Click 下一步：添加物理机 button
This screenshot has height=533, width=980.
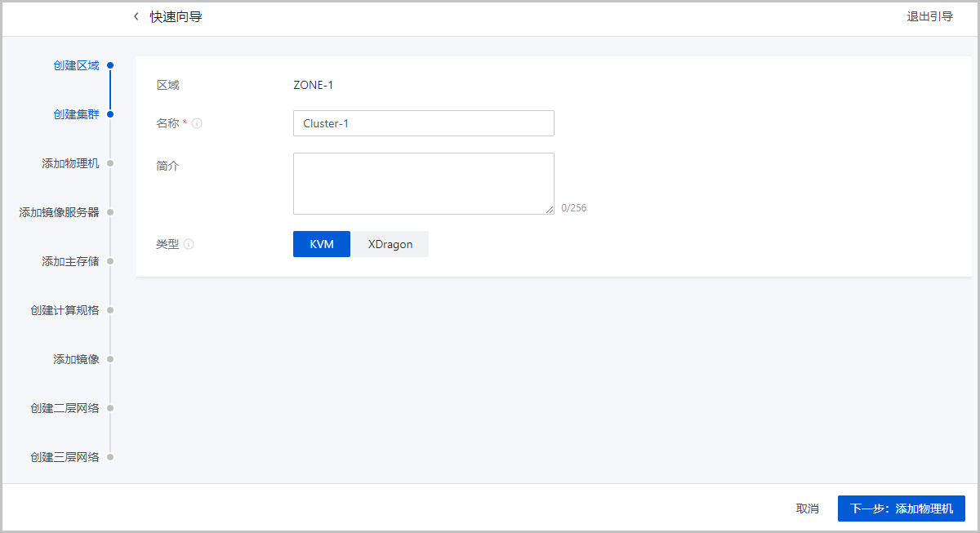pos(901,509)
